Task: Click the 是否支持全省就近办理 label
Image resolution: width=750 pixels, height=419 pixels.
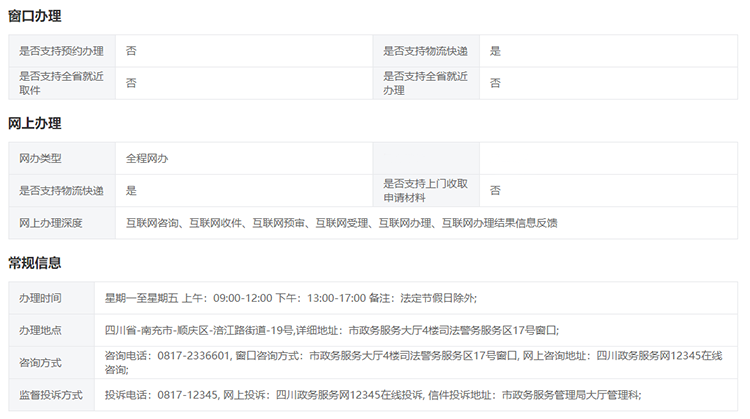Action: tap(425, 82)
